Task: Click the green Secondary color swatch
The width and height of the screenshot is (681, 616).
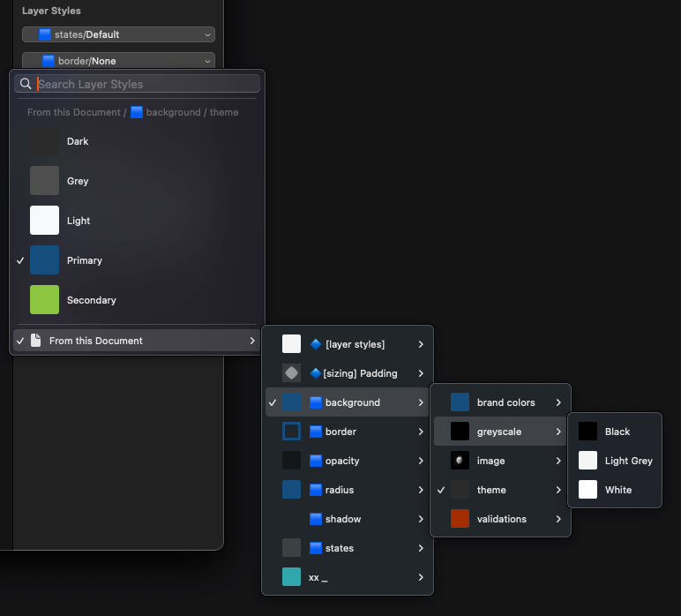Action: tap(44, 300)
